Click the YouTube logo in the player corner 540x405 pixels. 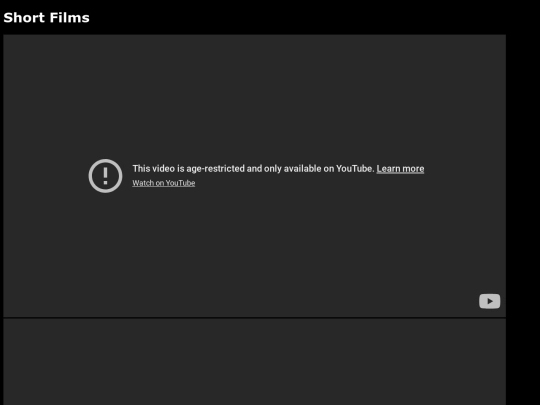[489, 301]
